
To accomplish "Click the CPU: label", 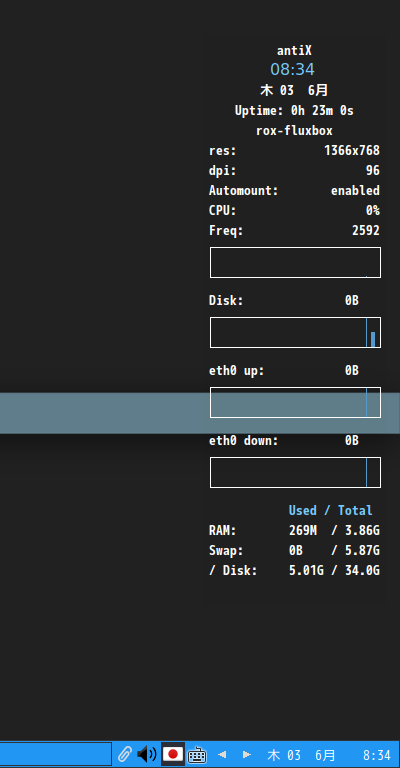I will pyautogui.click(x=223, y=211).
